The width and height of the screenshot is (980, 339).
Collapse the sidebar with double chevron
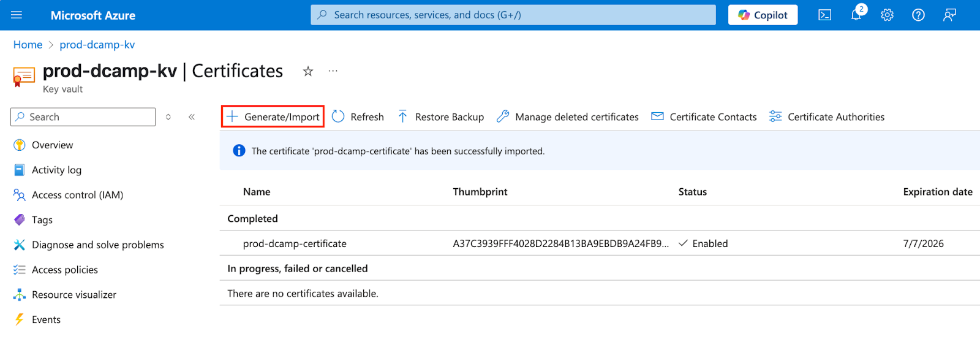[192, 116]
